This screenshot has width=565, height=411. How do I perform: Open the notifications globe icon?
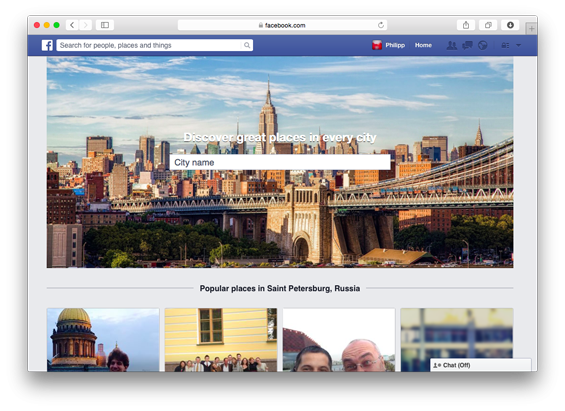(483, 45)
